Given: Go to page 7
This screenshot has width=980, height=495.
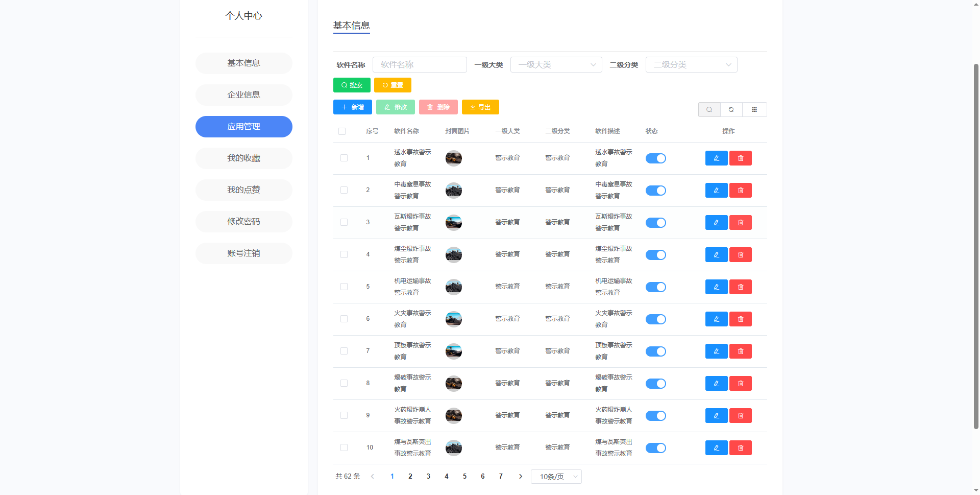Looking at the screenshot, I should click(501, 477).
